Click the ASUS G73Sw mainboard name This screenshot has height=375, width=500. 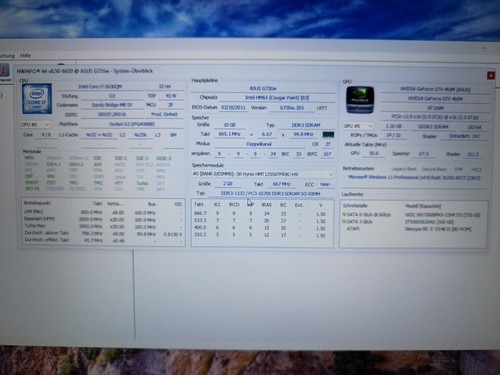tap(263, 88)
